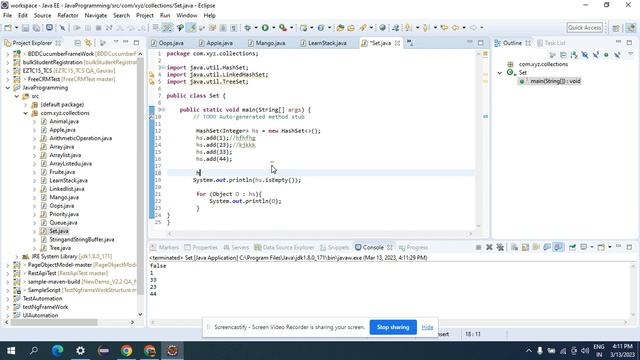Toggle Hide Static Members in Outline toolbar
The width and height of the screenshot is (640, 360).
tap(596, 55)
